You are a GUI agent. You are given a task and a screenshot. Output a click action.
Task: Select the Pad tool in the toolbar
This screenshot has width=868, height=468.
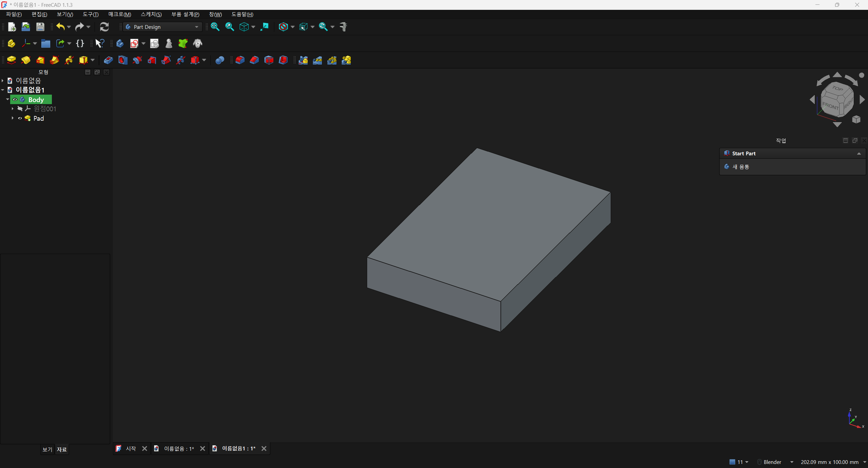(x=12, y=60)
